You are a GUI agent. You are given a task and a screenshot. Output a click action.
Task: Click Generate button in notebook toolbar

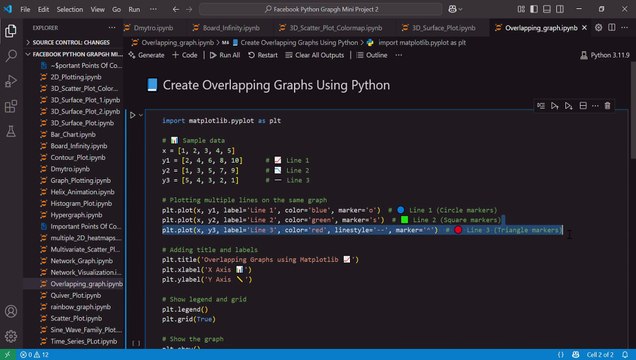[x=146, y=55]
